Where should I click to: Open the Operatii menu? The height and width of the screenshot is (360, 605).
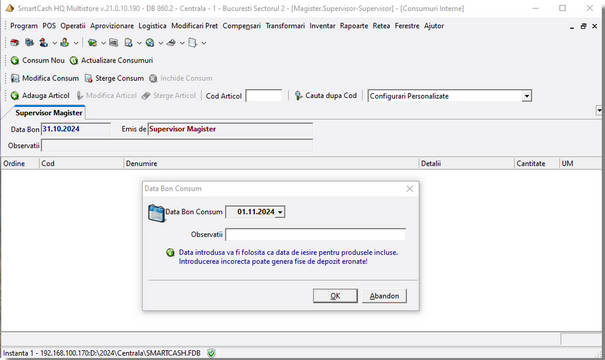tap(73, 26)
